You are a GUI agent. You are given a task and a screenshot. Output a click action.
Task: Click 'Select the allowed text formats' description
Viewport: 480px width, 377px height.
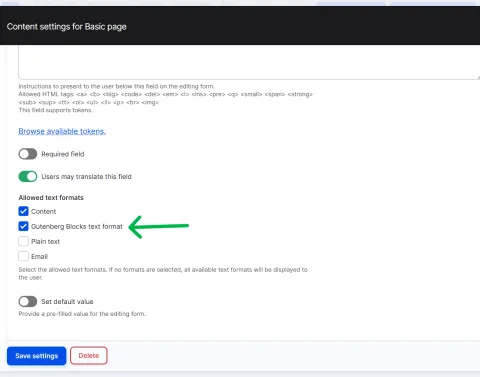(163, 273)
